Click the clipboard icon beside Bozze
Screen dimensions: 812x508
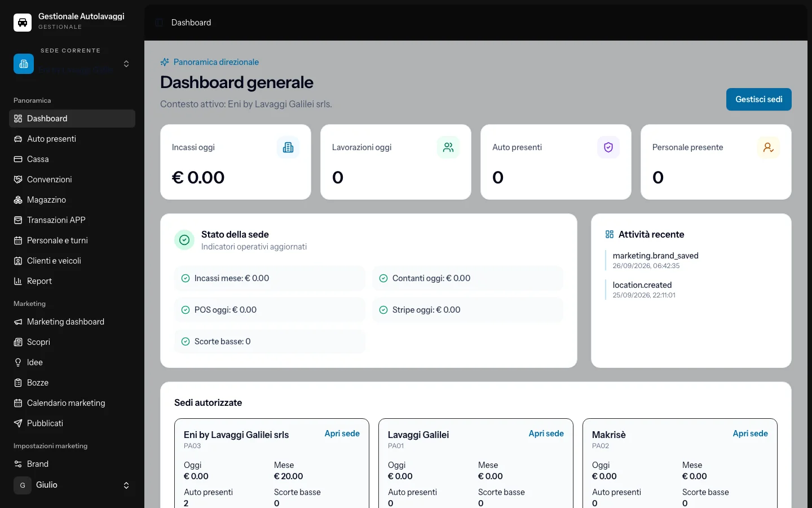18,383
